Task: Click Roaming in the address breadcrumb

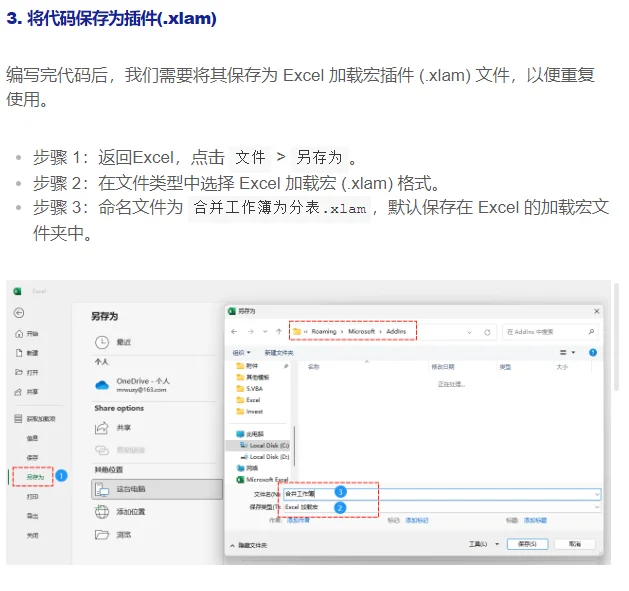Action: click(x=324, y=331)
